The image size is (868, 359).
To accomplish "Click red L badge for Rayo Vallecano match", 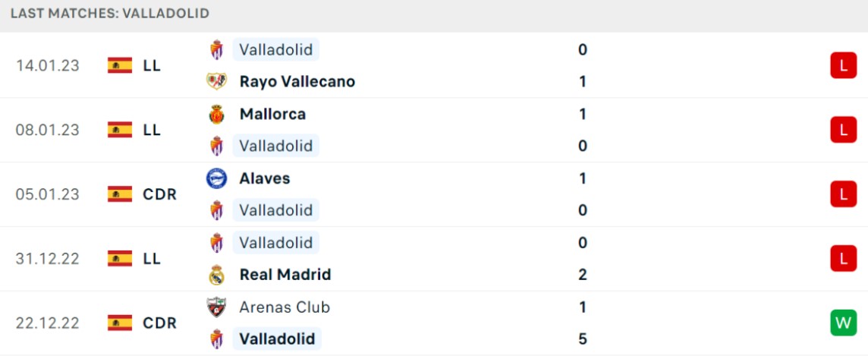I will tap(843, 65).
